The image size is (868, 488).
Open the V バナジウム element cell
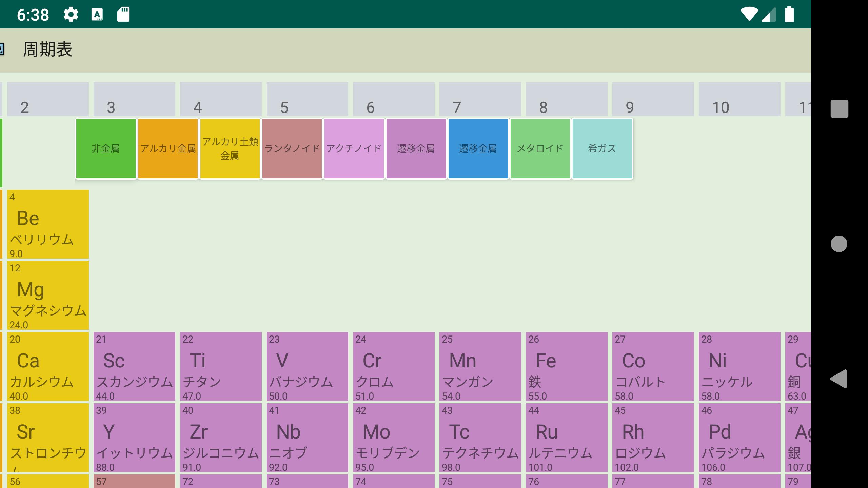pyautogui.click(x=307, y=366)
